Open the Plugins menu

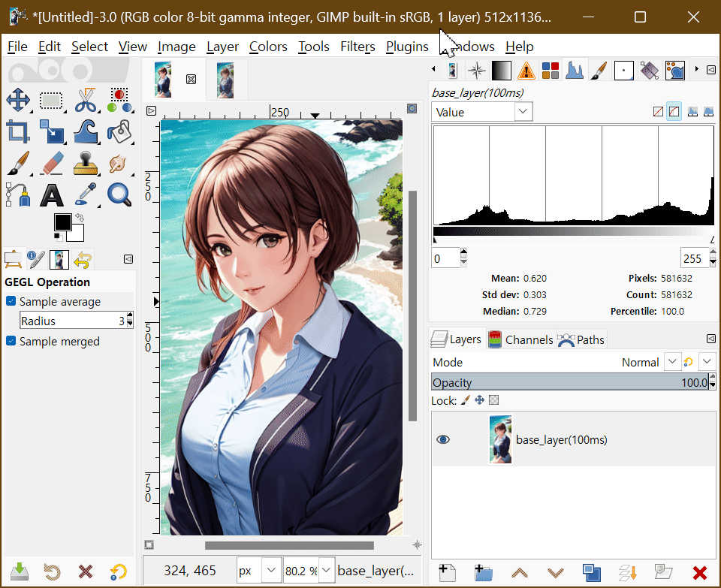(407, 47)
